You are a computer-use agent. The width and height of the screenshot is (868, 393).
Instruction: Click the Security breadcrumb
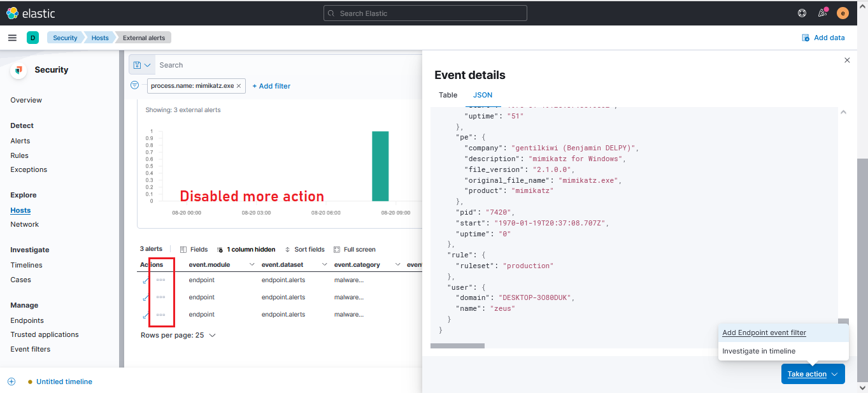click(x=65, y=38)
